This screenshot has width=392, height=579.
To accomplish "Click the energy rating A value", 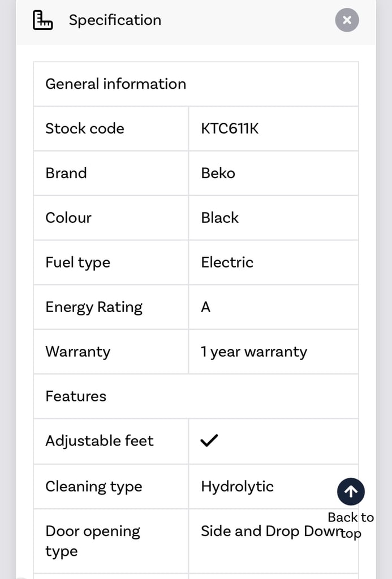I will tap(206, 307).
